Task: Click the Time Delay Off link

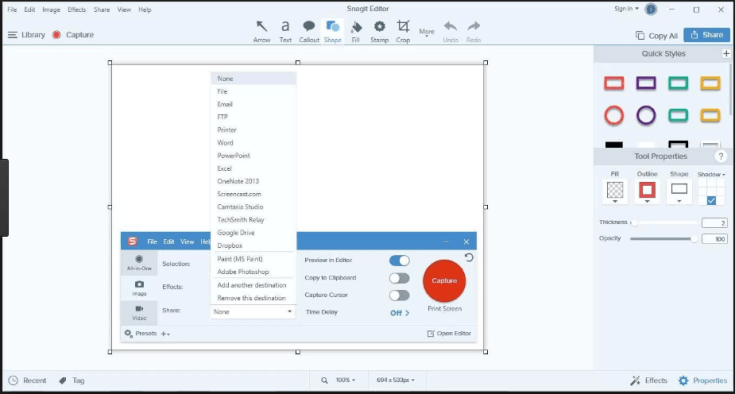Action: 399,313
